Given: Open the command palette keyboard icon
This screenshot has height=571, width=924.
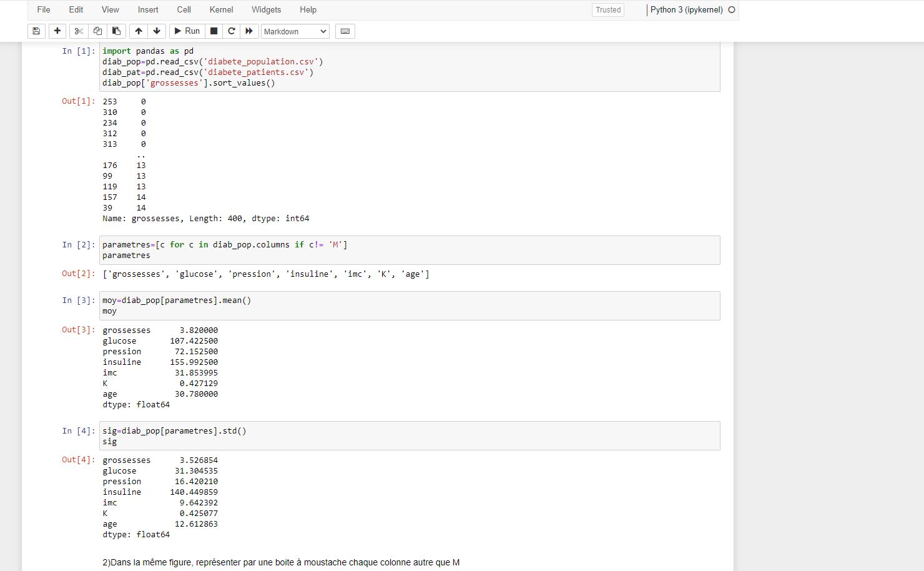Looking at the screenshot, I should click(x=345, y=31).
